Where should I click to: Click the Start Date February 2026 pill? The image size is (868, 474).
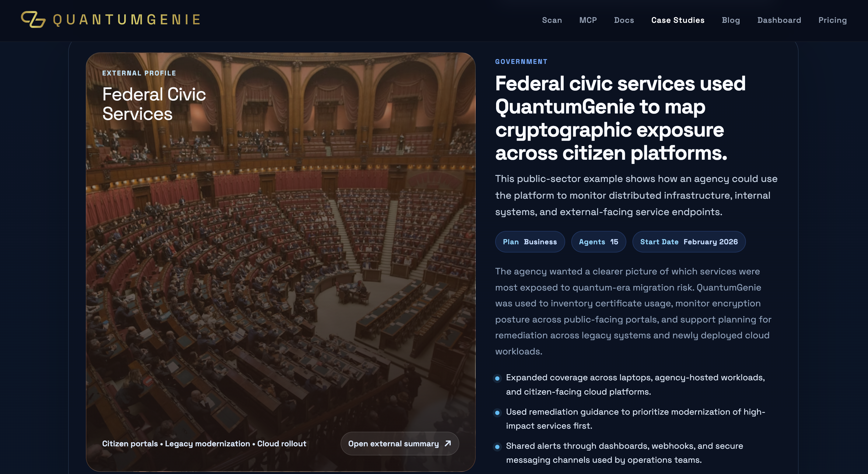coord(689,242)
